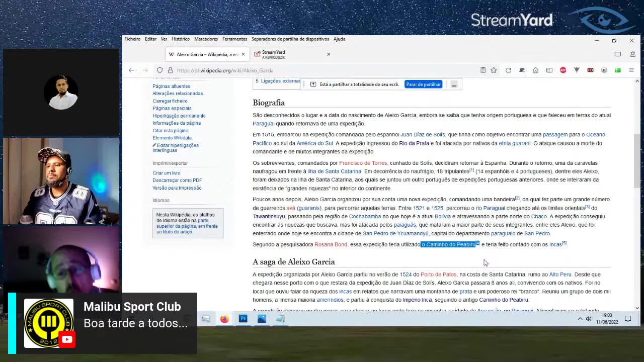Open Informações da página link
This screenshot has width=644, height=362.
pyautogui.click(x=177, y=123)
